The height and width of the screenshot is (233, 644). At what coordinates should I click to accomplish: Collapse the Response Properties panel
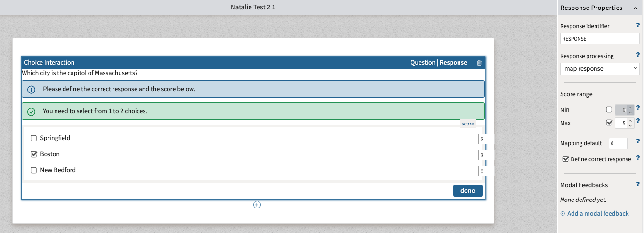(x=636, y=8)
